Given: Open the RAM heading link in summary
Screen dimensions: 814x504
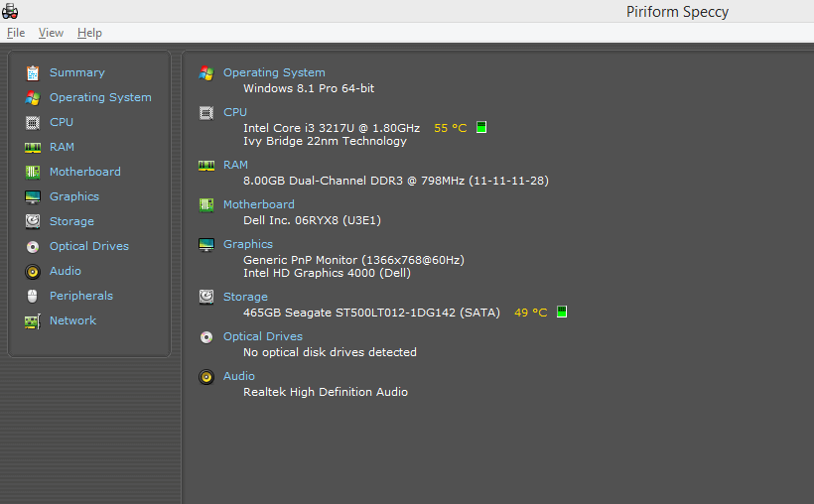Looking at the screenshot, I should [235, 165].
